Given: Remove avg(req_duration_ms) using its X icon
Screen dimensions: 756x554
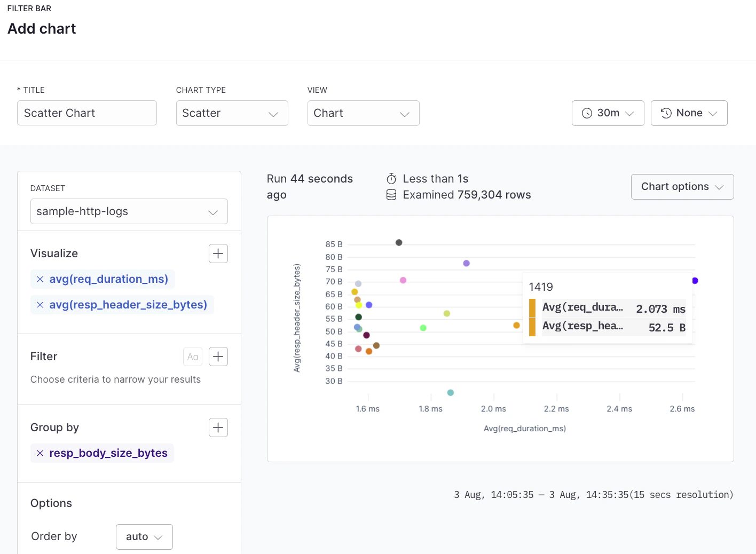Looking at the screenshot, I should (x=40, y=279).
